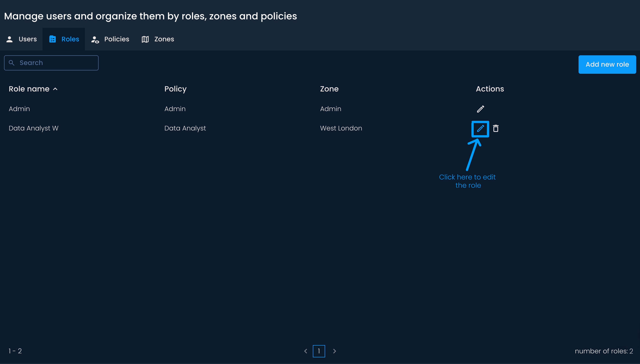The width and height of the screenshot is (640, 364).
Task: Edit the Admin role with pencil icon
Action: pos(480,109)
